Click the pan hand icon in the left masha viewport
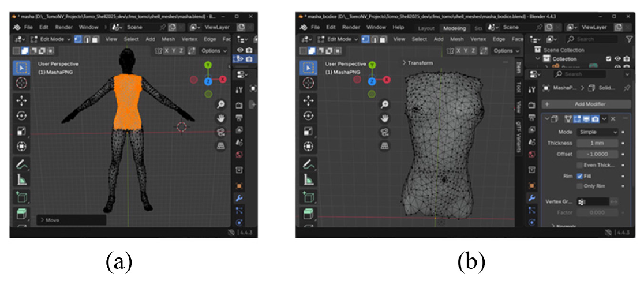Screen dimensions: 644x288 tap(220, 118)
